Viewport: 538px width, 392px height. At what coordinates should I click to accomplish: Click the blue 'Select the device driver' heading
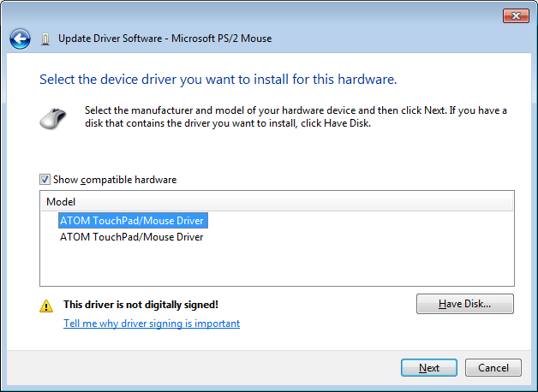coord(218,80)
